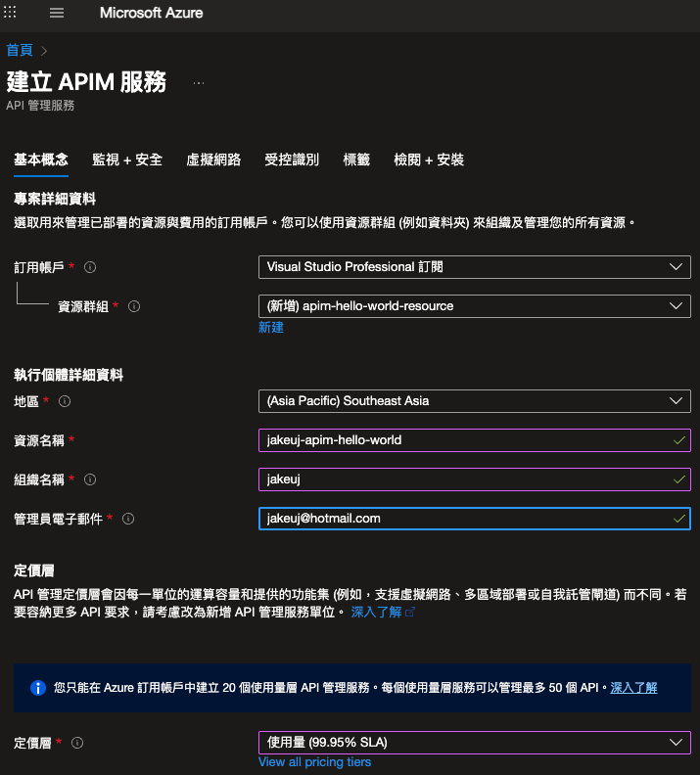
Task: Open the hamburger portal menu
Action: pos(57,13)
